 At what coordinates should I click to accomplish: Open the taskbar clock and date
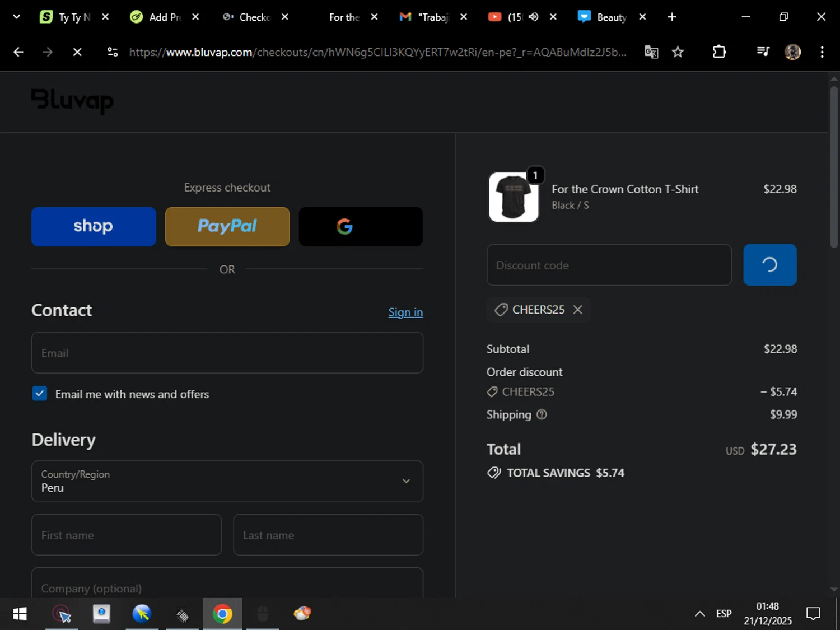tap(767, 614)
